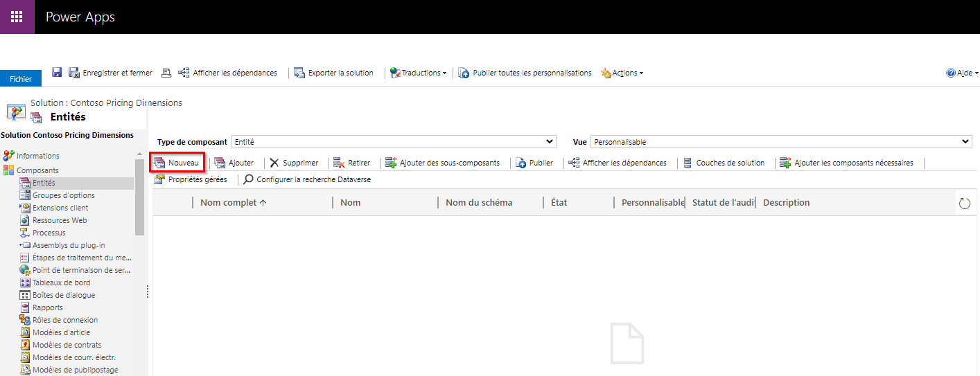Click Propriétés gérées

[191, 179]
